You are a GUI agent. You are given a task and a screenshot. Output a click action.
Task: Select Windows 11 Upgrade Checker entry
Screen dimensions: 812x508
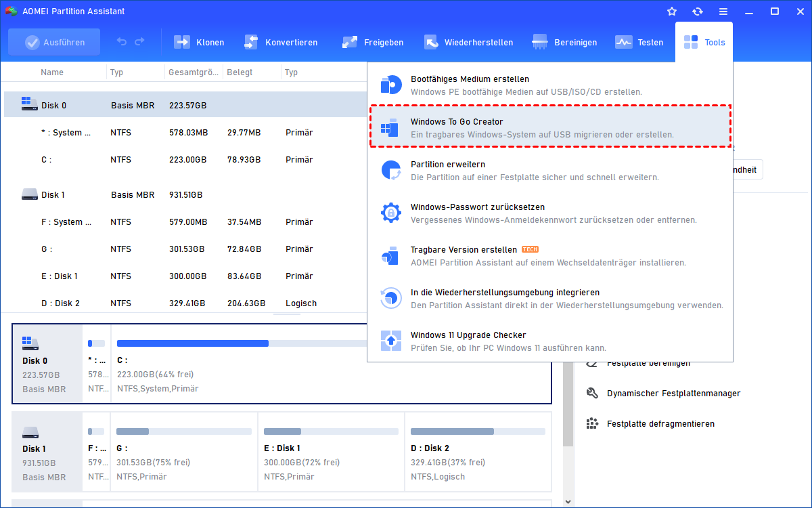tap(550, 341)
